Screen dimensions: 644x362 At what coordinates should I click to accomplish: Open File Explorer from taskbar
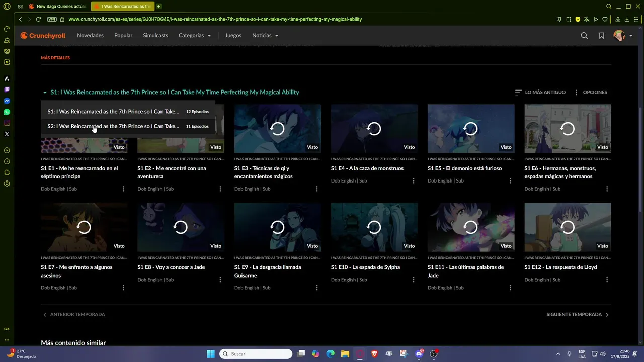345,354
